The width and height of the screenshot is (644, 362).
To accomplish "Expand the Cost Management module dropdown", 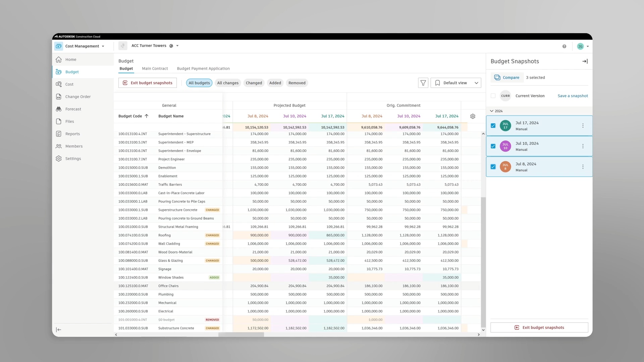I will pos(103,46).
